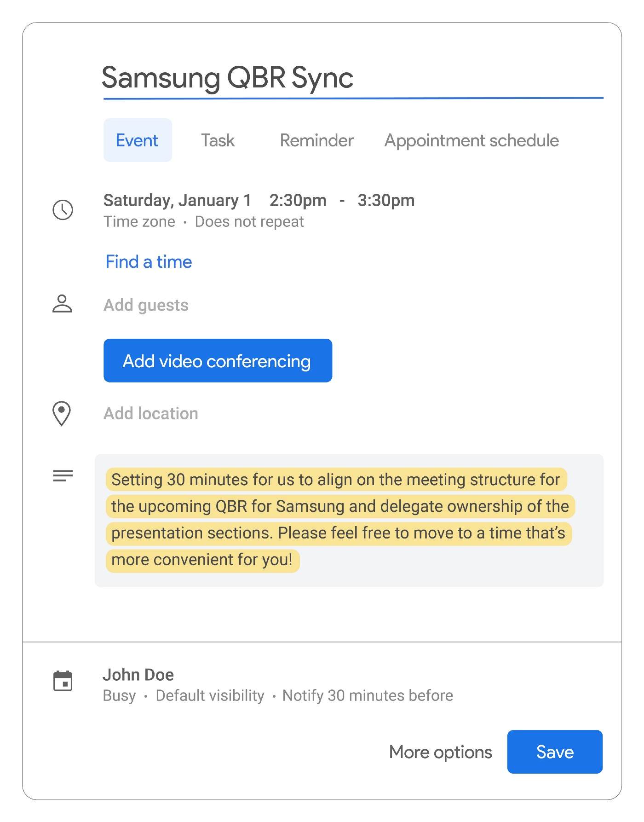Click the person icon for guests
The height and width of the screenshot is (822, 644).
pos(62,304)
